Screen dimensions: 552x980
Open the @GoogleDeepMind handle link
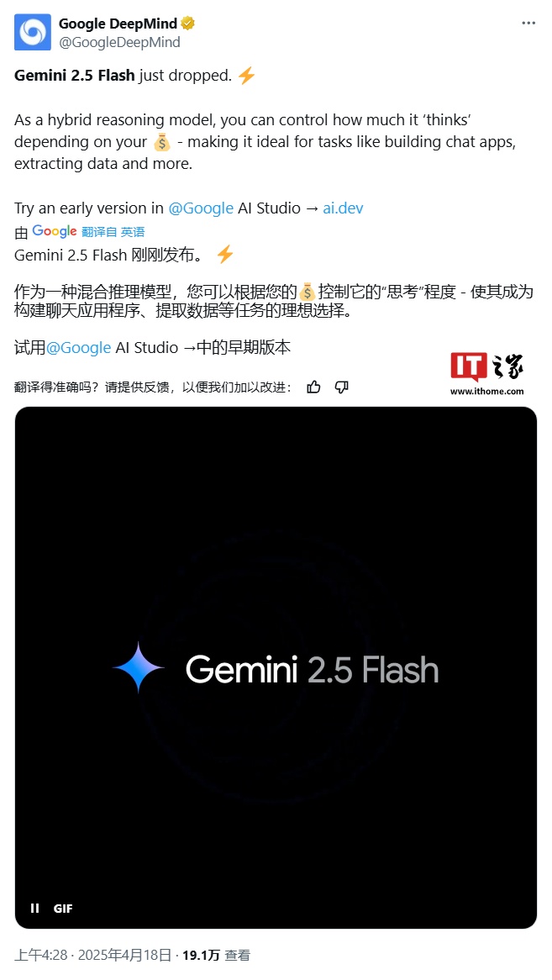point(119,43)
